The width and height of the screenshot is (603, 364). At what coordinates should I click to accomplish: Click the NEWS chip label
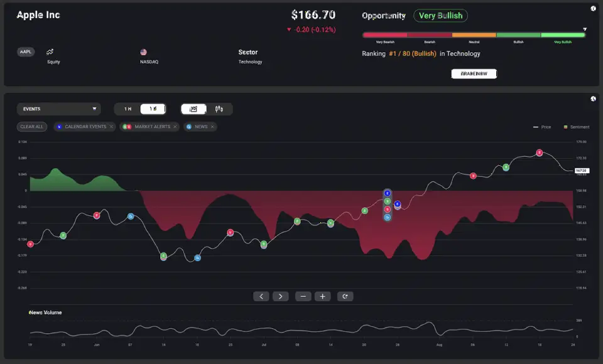pos(201,126)
